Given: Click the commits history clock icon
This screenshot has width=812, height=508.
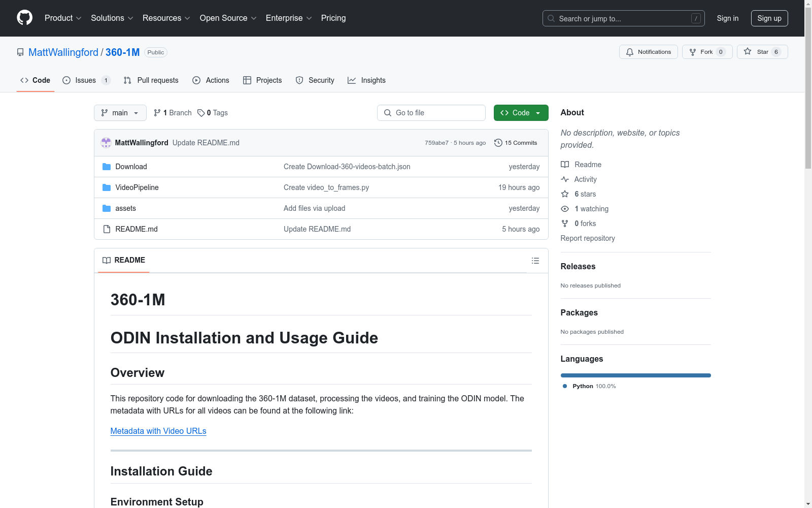Looking at the screenshot, I should tap(498, 143).
